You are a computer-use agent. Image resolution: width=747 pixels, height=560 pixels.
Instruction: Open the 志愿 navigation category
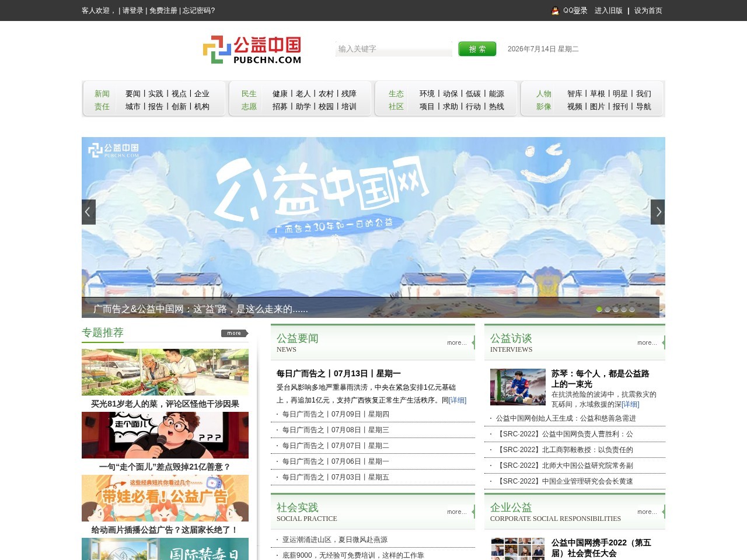[249, 106]
